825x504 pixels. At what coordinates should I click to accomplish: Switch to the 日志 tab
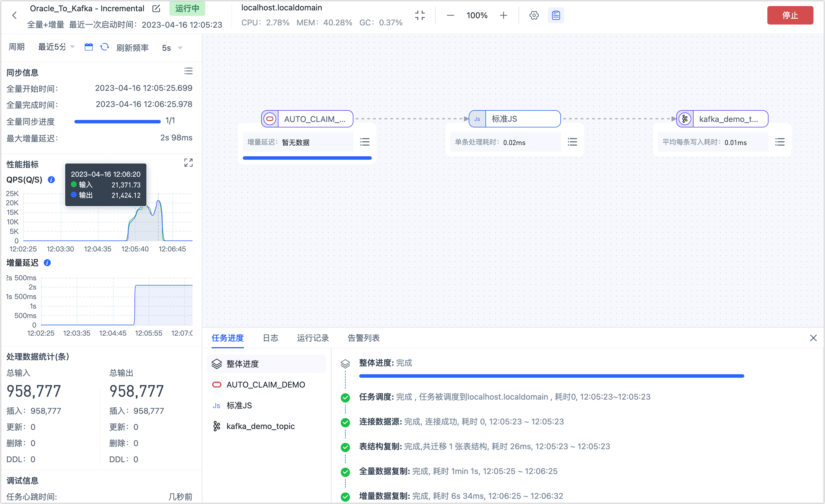tap(271, 338)
